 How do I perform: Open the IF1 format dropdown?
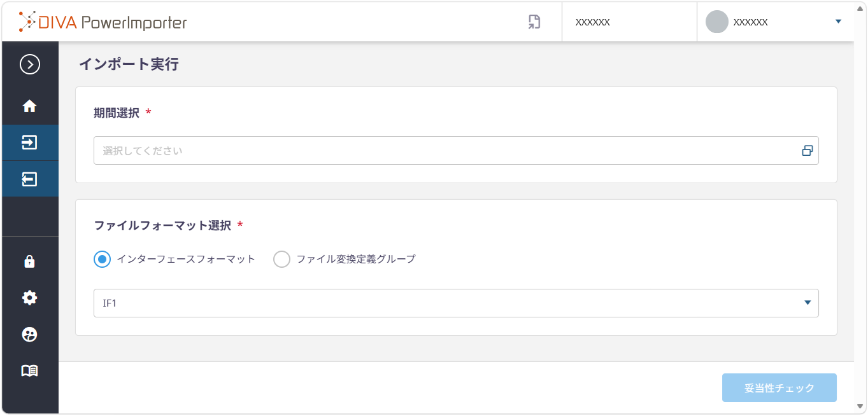pyautogui.click(x=456, y=303)
